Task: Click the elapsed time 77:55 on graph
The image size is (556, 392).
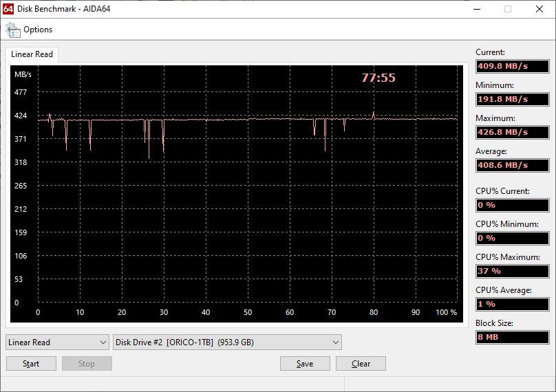Action: pyautogui.click(x=378, y=78)
